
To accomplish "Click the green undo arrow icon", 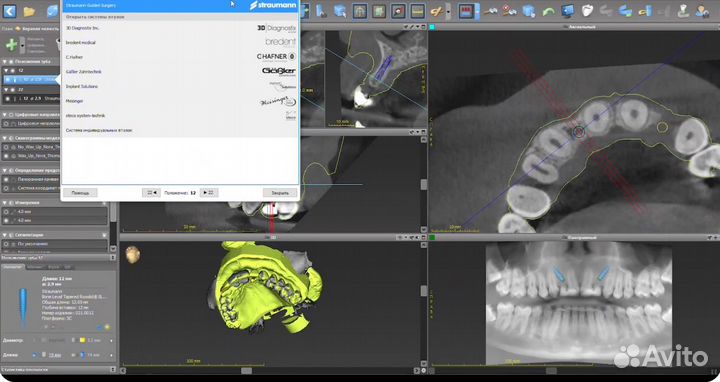I will click(548, 11).
